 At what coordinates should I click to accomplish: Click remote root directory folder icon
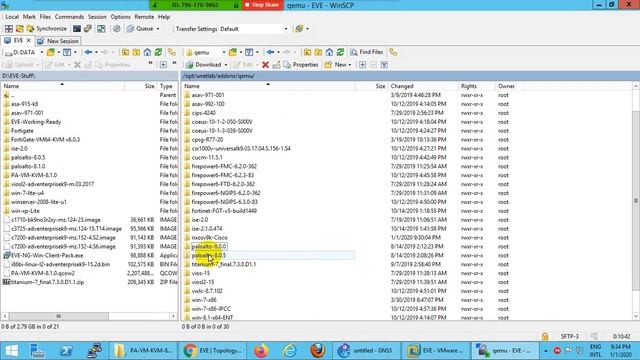318,52
